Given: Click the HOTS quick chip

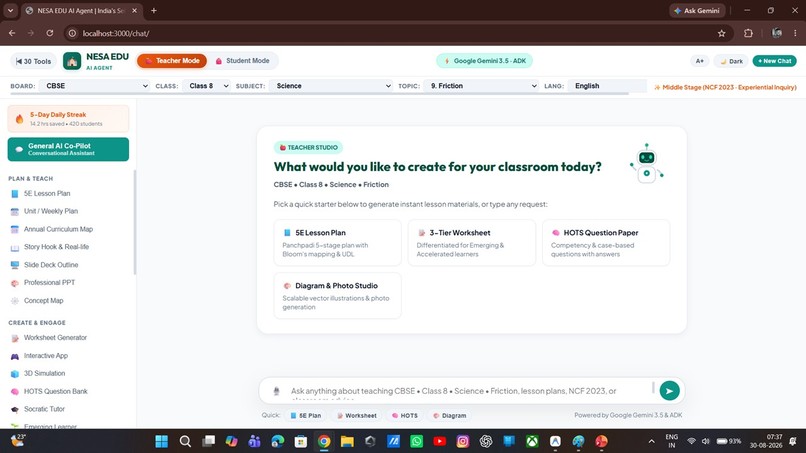Looking at the screenshot, I should pos(405,415).
